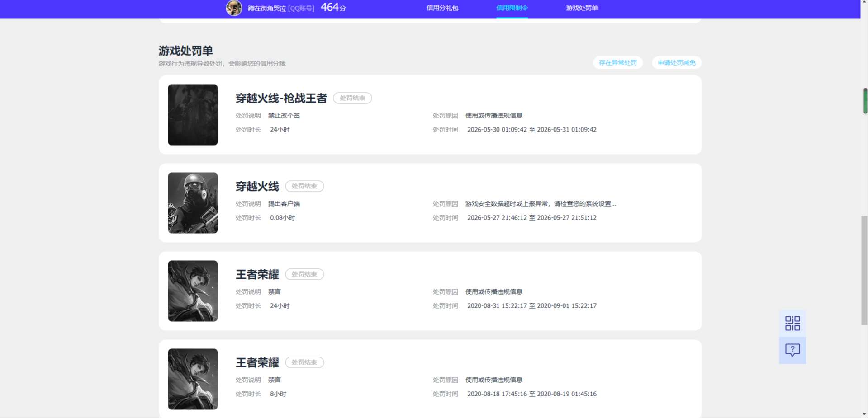
Task: Open 穿越火线 gas mask soldier thumbnail
Action: (193, 203)
